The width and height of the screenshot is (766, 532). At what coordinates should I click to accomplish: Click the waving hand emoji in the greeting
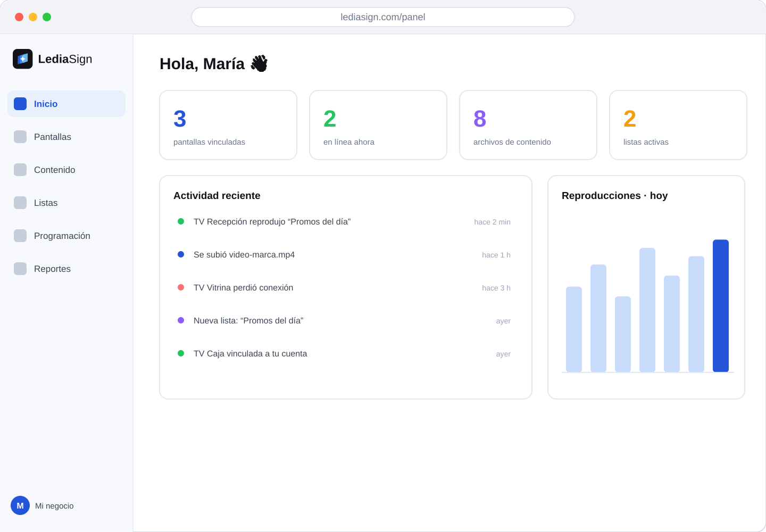point(259,64)
